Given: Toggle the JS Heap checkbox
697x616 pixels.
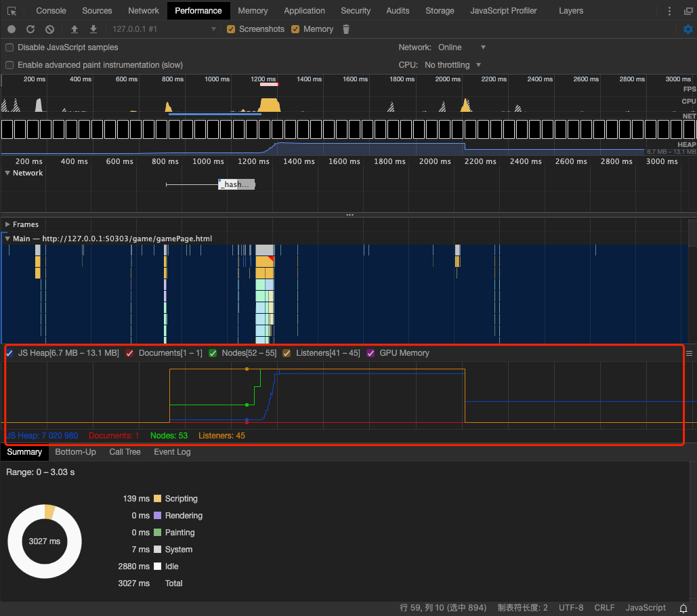Looking at the screenshot, I should point(9,353).
